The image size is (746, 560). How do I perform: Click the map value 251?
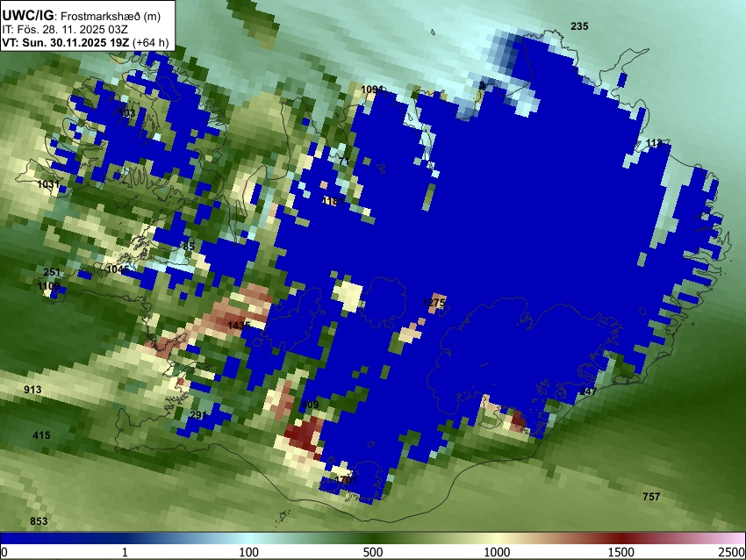pos(52,272)
